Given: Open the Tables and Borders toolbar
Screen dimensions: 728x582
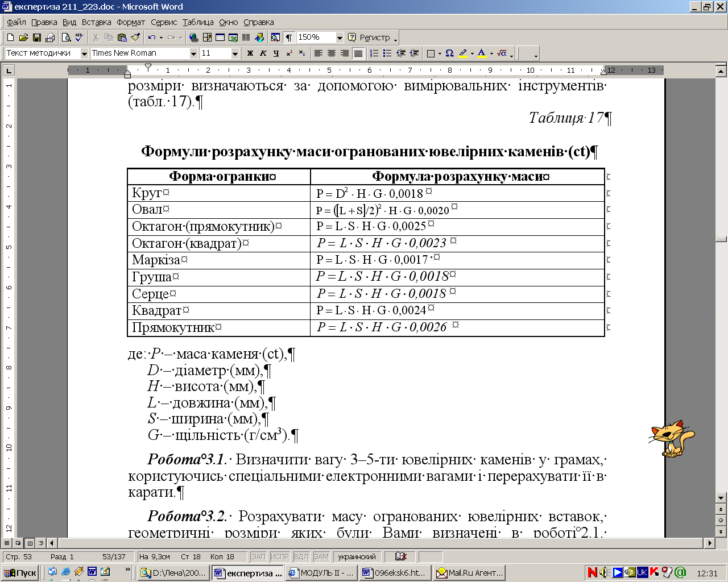Looking at the screenshot, I should (207, 38).
